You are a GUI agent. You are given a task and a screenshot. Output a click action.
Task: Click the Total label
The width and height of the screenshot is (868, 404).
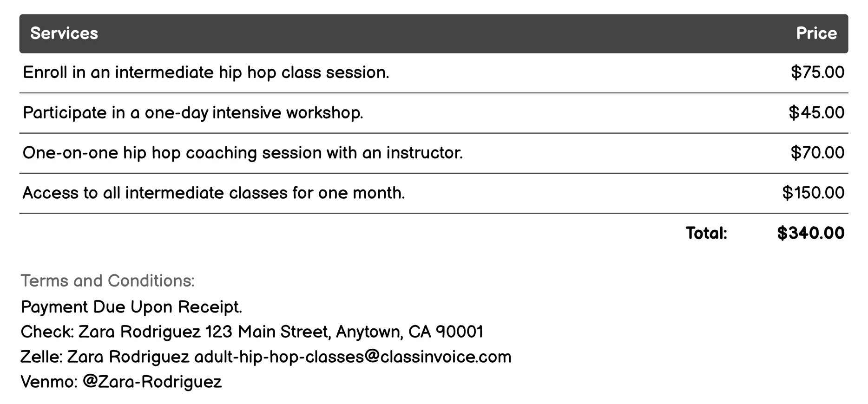tap(706, 233)
